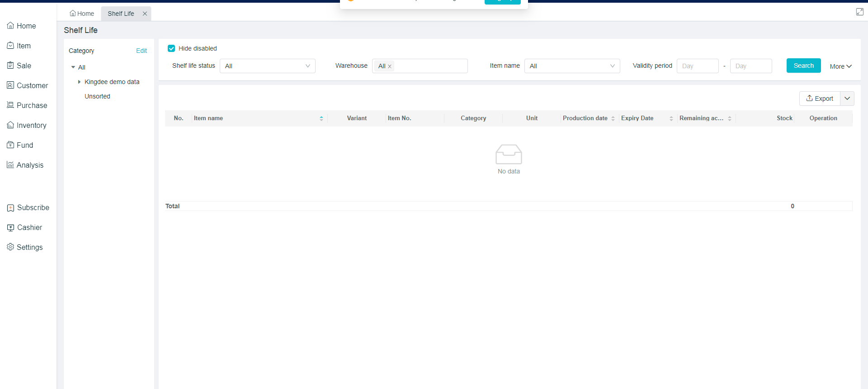The height and width of the screenshot is (389, 868).
Task: Open the Item name dropdown
Action: tap(572, 66)
